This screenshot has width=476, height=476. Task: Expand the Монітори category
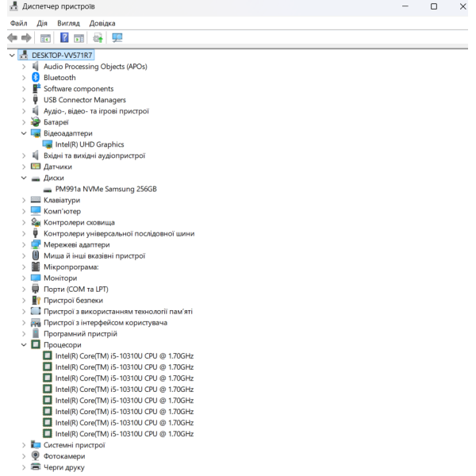24,278
